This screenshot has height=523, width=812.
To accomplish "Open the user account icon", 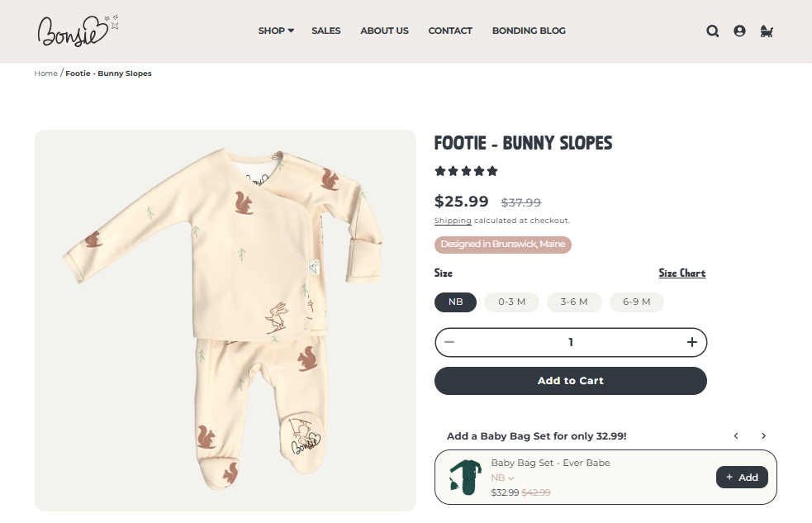I will click(739, 31).
